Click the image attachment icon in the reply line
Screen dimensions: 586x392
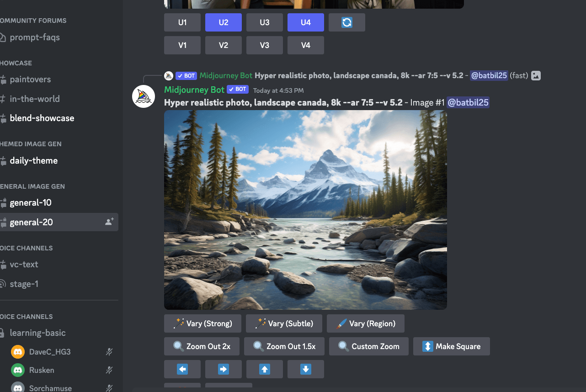click(x=536, y=76)
